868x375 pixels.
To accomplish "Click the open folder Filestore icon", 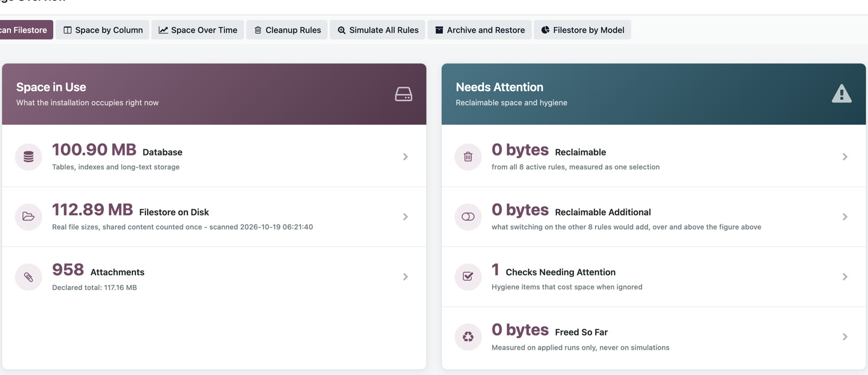I will coord(29,217).
